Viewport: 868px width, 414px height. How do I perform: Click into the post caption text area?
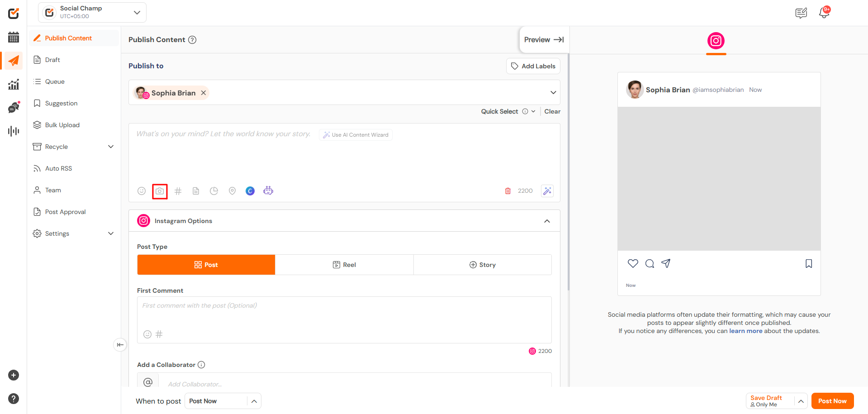click(344, 156)
